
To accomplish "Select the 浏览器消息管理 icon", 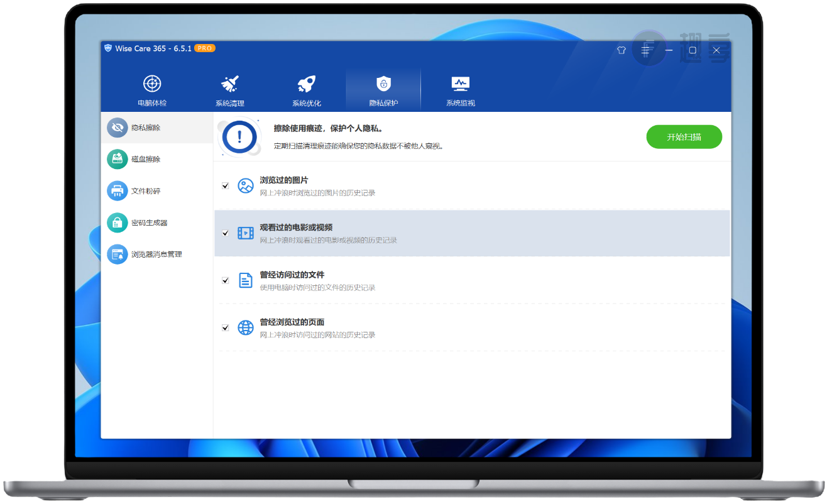I will [117, 254].
